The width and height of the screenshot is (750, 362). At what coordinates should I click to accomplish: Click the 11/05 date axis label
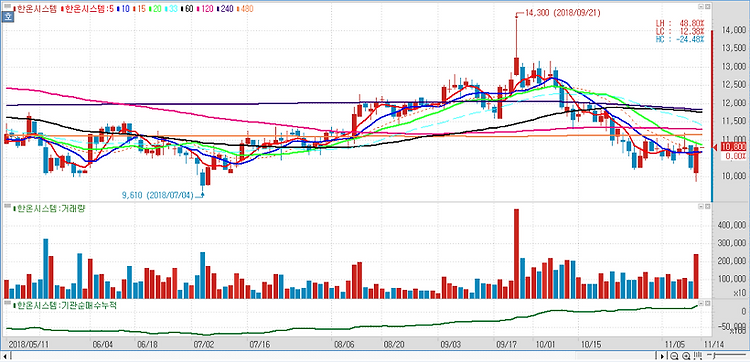click(675, 343)
